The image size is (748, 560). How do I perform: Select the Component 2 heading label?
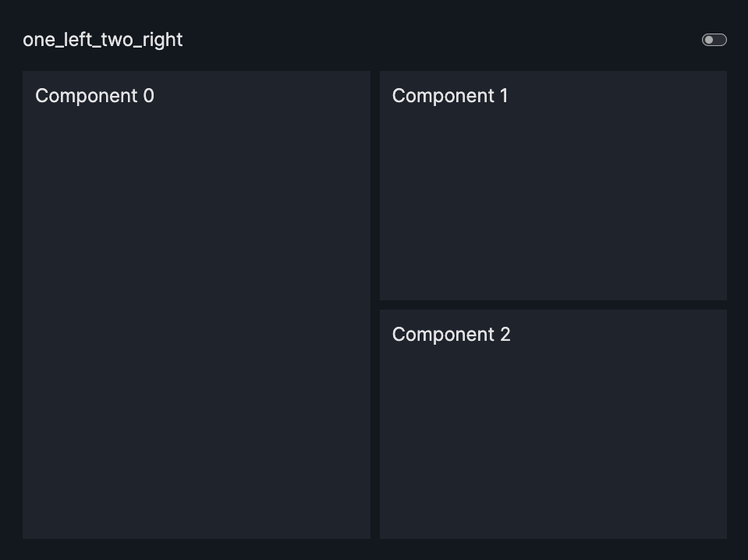(x=451, y=335)
